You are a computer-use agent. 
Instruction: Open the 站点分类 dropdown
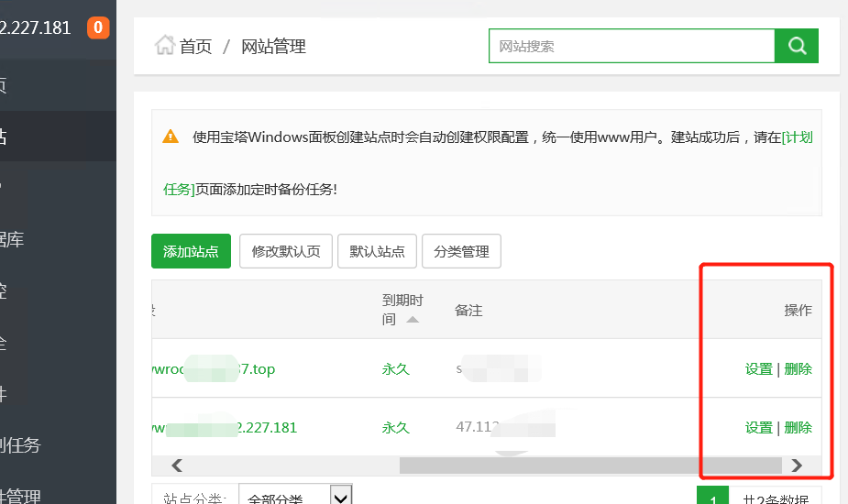pos(295,496)
